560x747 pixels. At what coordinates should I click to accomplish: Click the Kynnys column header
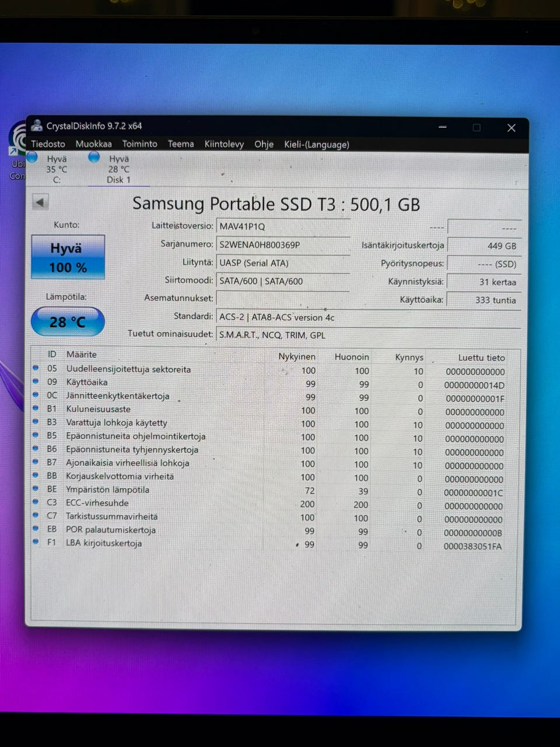click(x=409, y=357)
